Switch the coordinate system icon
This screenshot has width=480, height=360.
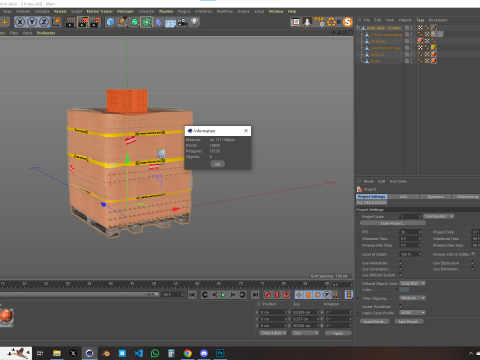pyautogui.click(x=56, y=22)
